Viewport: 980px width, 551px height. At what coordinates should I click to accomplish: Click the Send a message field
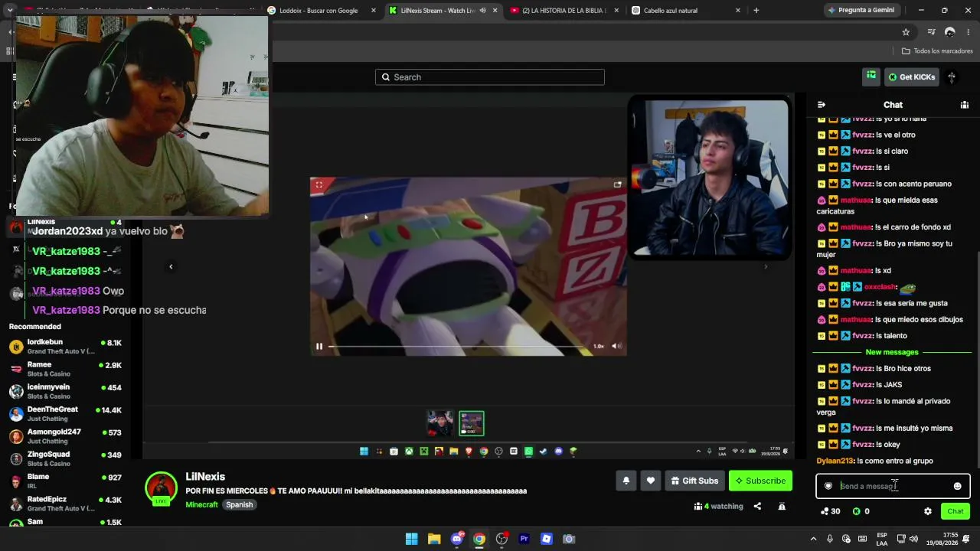pyautogui.click(x=893, y=486)
